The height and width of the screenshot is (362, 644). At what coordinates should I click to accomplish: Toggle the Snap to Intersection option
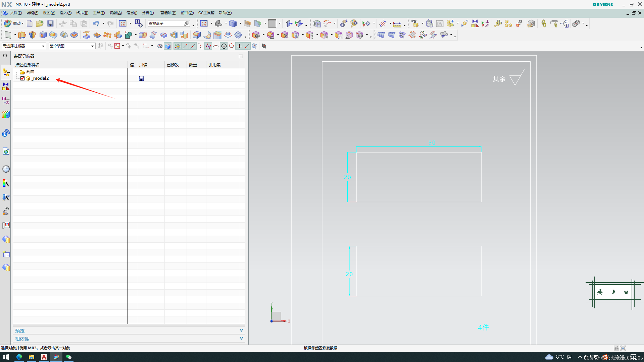coord(216,46)
